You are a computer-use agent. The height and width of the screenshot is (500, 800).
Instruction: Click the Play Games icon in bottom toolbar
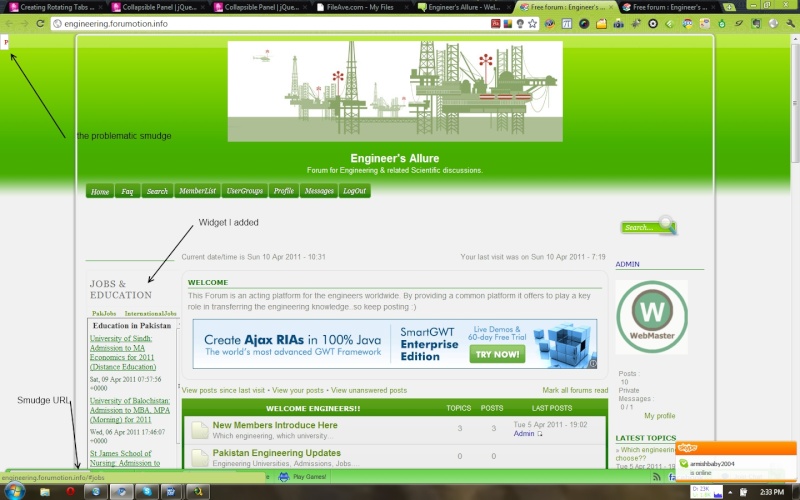[284, 477]
